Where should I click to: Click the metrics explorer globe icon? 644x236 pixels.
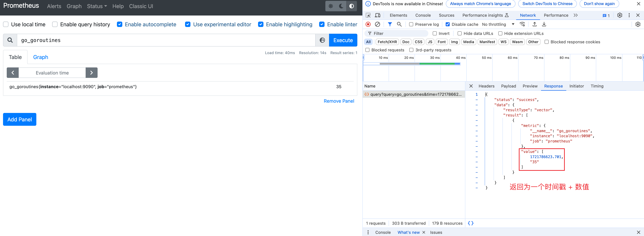[x=322, y=40]
